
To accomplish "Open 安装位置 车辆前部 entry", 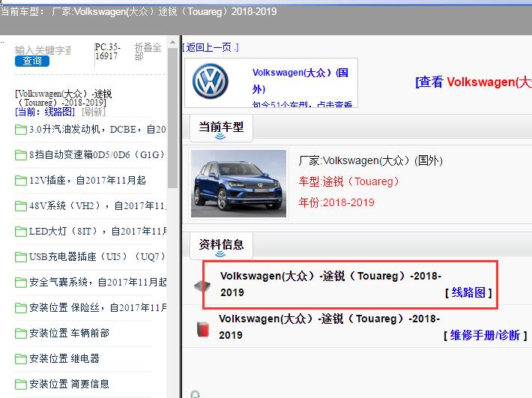I will pyautogui.click(x=69, y=333).
